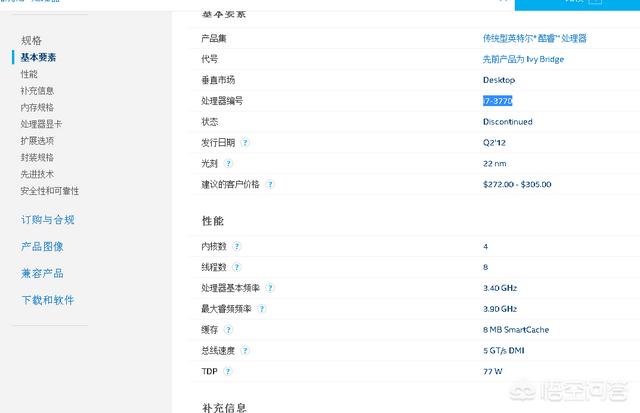Click the 5 GT/s DMI value
This screenshot has width=640, height=413.
click(504, 350)
